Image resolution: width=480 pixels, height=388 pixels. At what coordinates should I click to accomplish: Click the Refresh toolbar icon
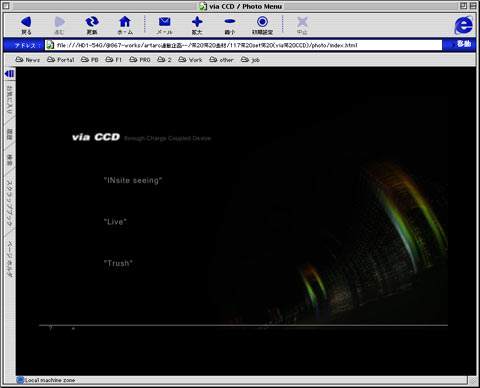[92, 22]
